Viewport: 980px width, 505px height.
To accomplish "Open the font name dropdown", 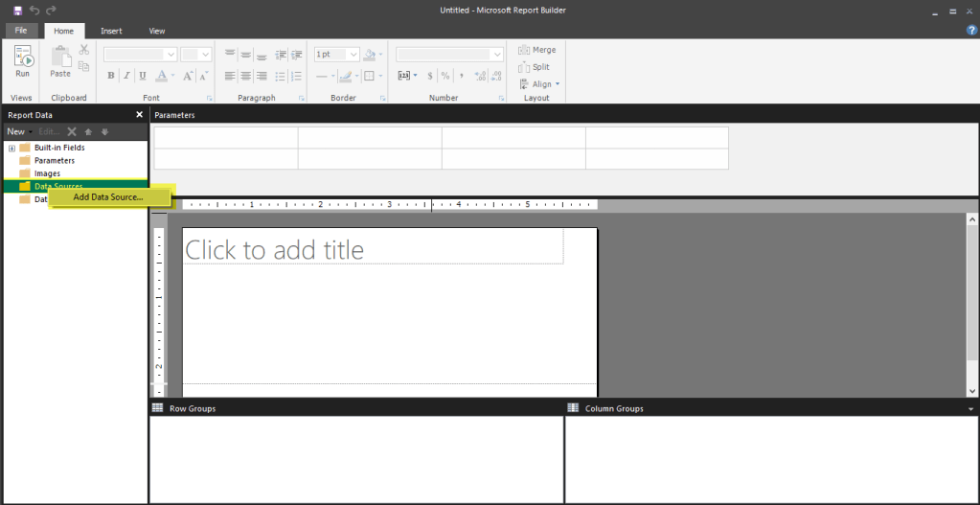I will pos(171,55).
